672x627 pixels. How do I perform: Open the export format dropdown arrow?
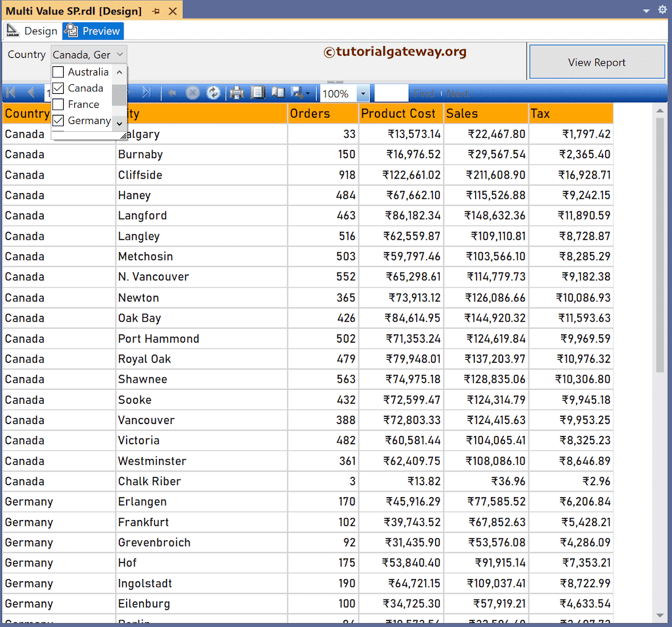click(x=306, y=93)
